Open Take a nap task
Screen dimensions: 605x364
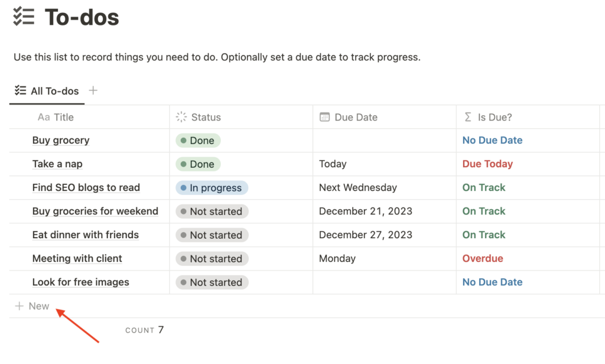[x=57, y=164]
